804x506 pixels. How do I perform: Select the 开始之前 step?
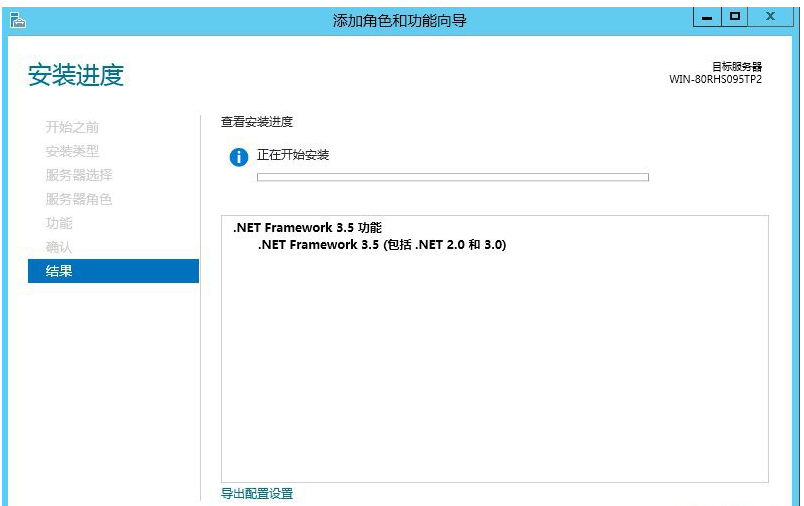pos(72,127)
